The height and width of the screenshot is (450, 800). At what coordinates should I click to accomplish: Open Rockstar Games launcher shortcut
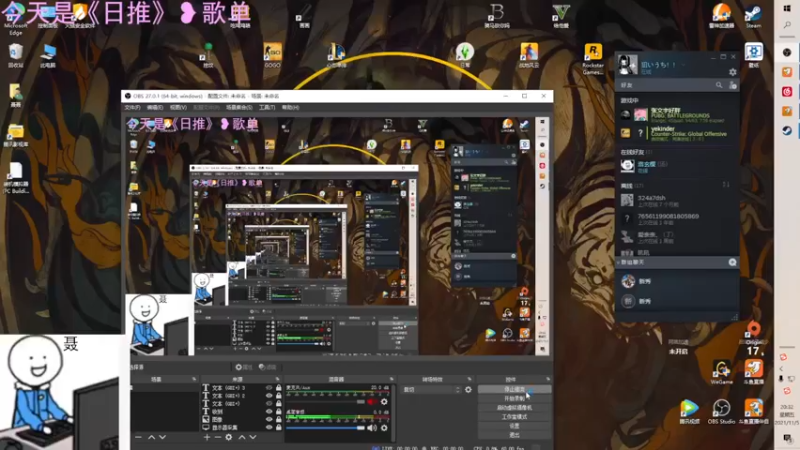593,59
